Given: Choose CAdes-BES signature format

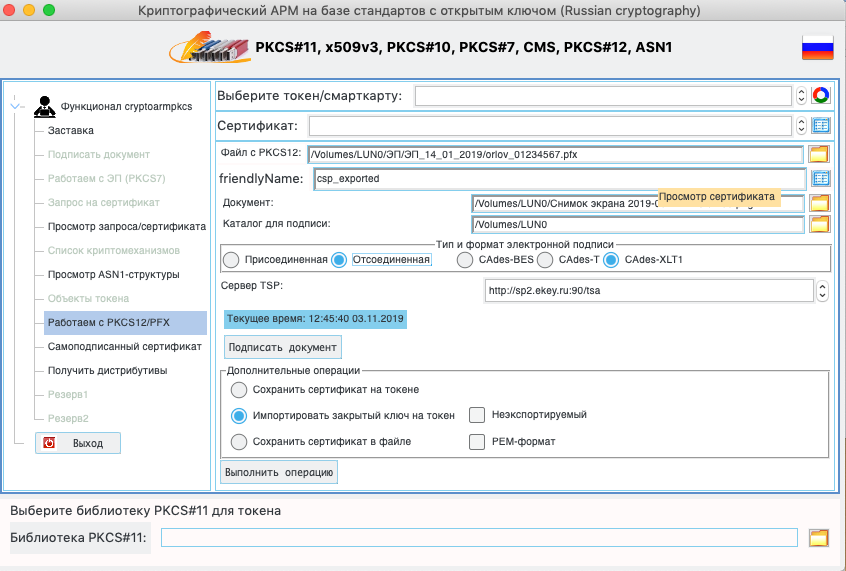Looking at the screenshot, I should pos(465,260).
